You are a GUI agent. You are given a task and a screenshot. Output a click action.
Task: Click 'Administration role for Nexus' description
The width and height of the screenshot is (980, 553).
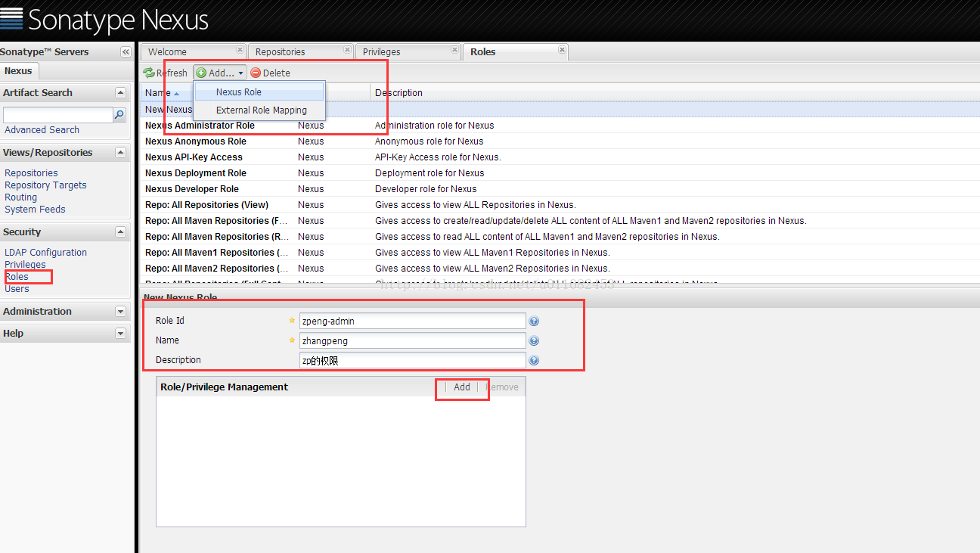[x=434, y=126]
